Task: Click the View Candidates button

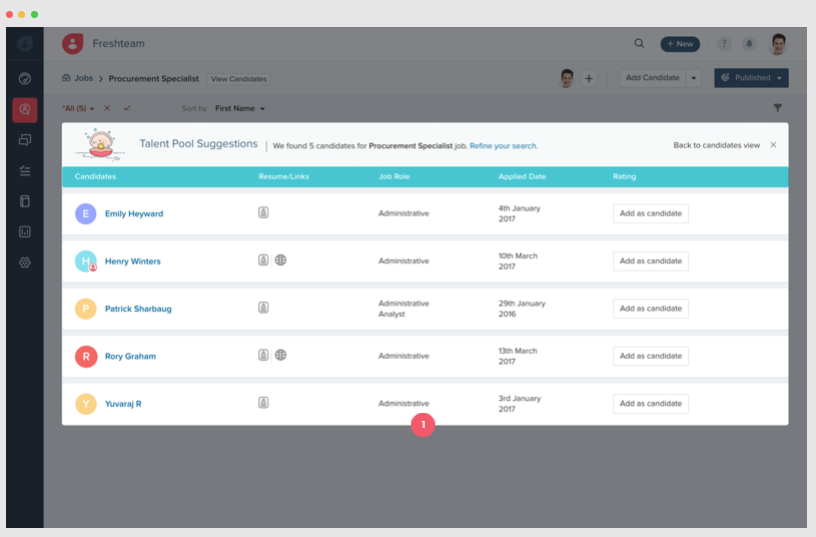Action: coord(239,79)
